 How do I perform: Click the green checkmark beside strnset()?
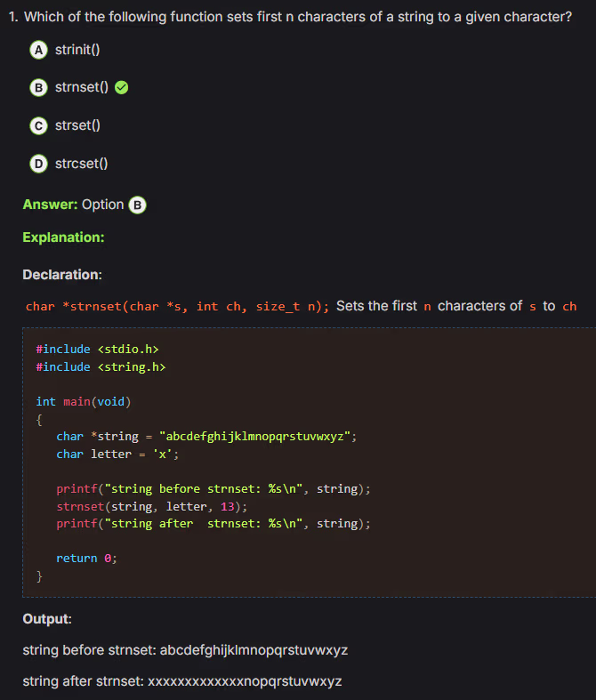tap(122, 87)
